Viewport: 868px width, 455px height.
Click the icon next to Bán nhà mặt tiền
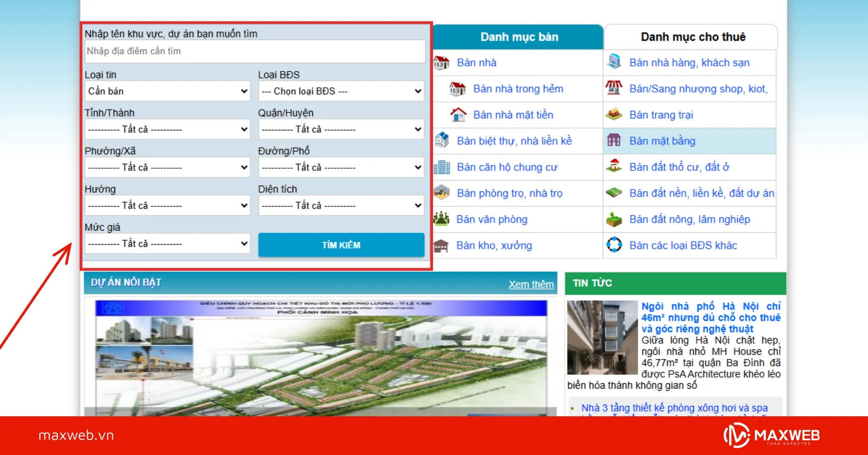[458, 115]
